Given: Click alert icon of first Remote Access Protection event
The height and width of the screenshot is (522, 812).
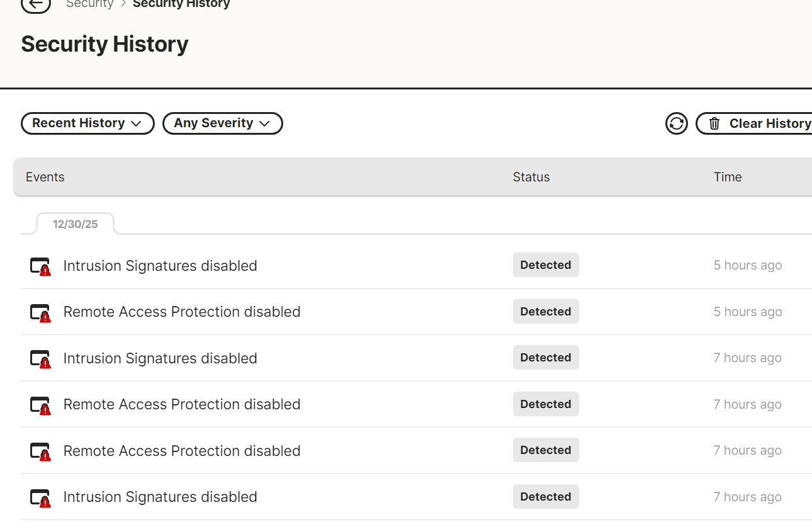Looking at the screenshot, I should [x=41, y=312].
